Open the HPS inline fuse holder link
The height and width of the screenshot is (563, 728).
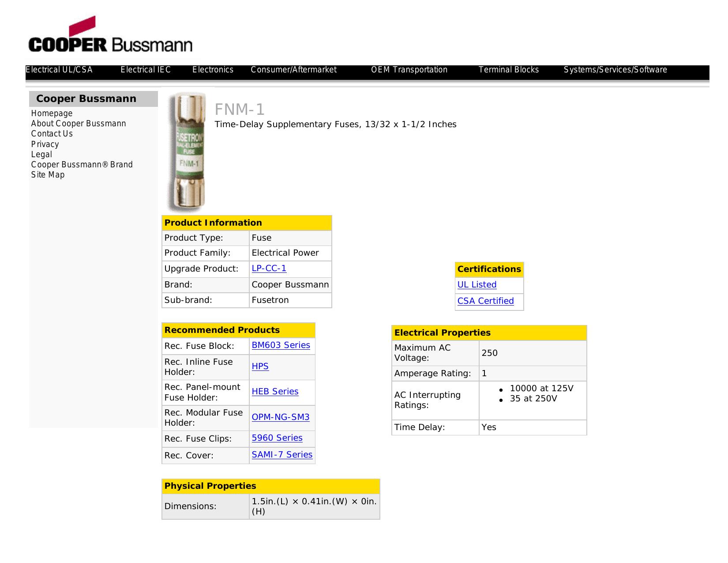click(x=260, y=367)
